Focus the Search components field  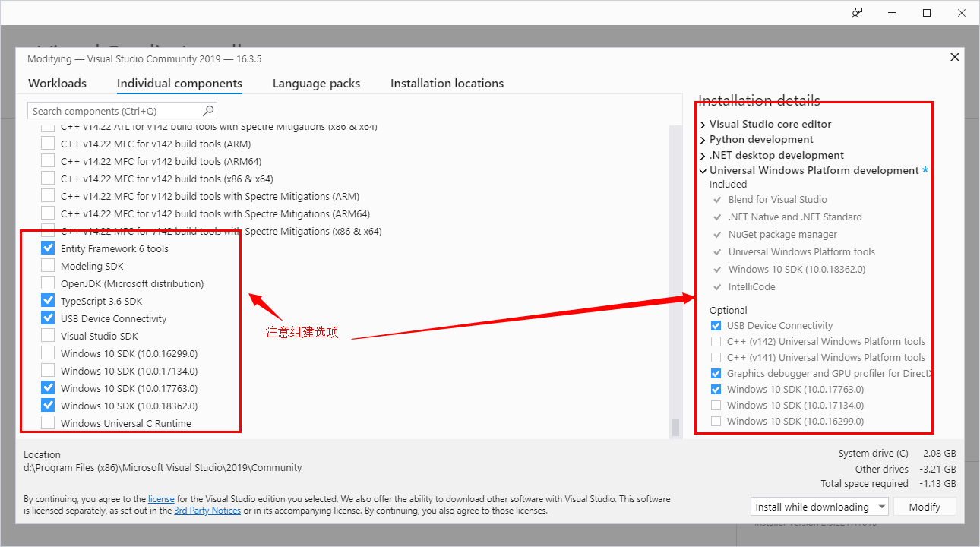point(122,111)
